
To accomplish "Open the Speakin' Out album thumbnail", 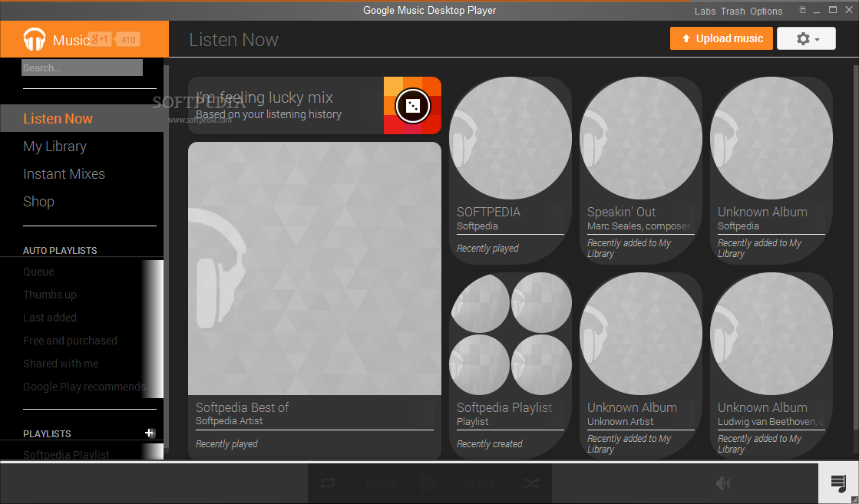I will click(641, 138).
